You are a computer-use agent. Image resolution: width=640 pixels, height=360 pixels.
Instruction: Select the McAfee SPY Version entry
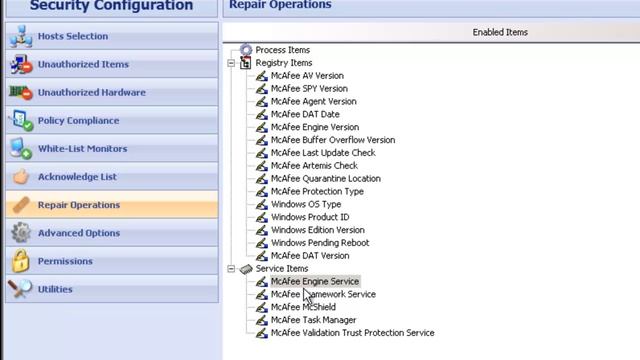(309, 89)
